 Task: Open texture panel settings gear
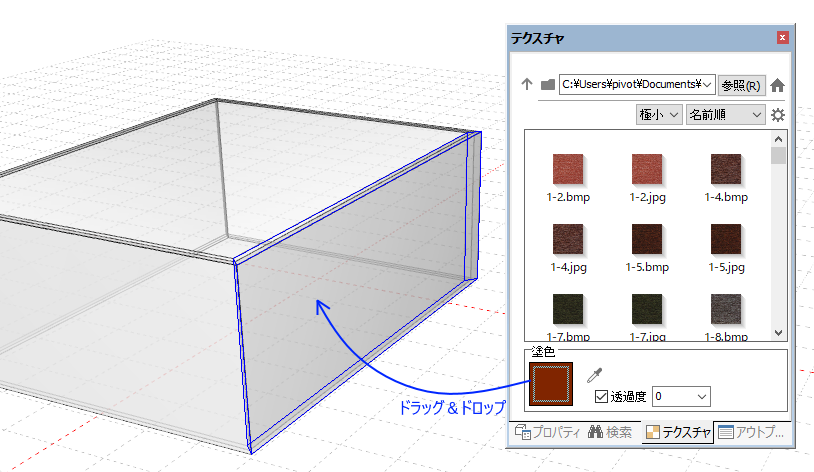778,115
